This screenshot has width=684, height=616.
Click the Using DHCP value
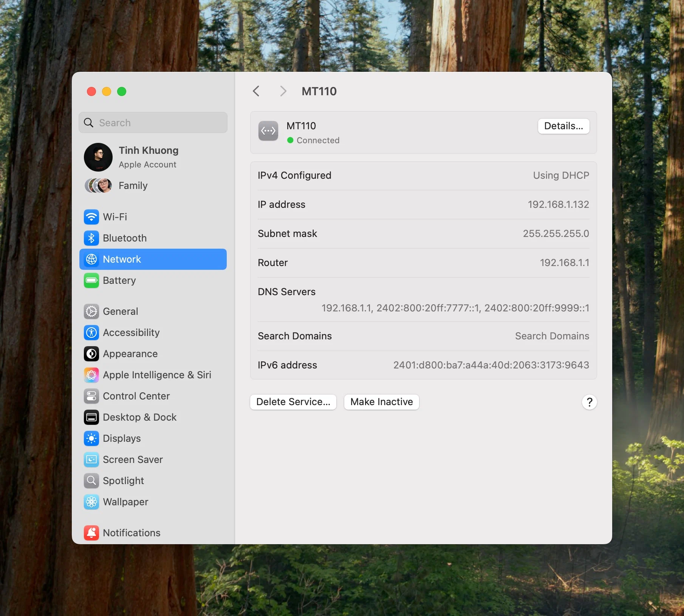[561, 175]
